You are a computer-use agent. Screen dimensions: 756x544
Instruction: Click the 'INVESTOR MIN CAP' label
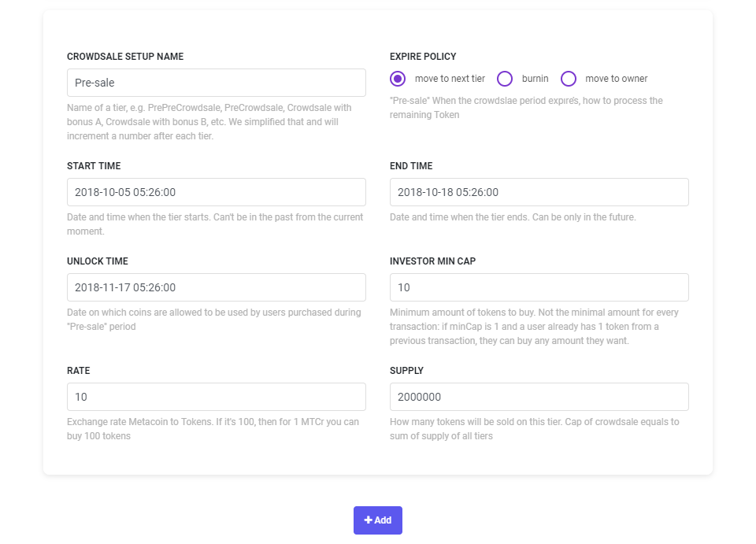click(x=433, y=261)
